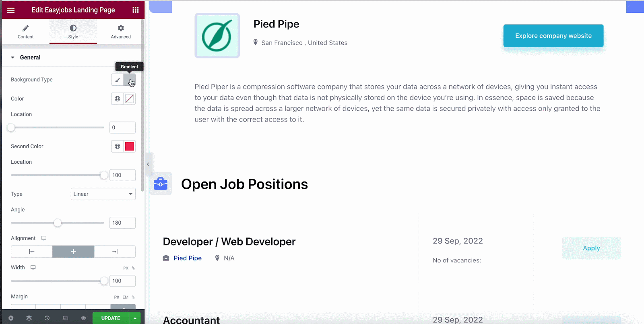Click the blue briefcase icon by Open Job Positions
Screen dimensions: 644x324
pos(161,184)
